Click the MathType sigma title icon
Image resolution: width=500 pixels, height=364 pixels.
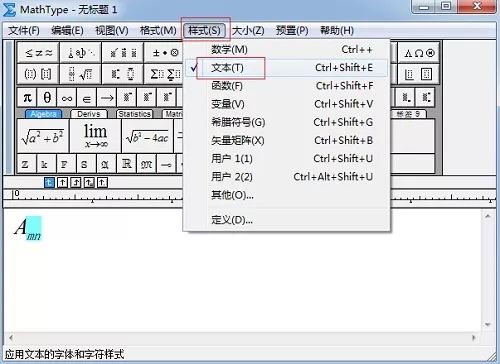coord(9,9)
